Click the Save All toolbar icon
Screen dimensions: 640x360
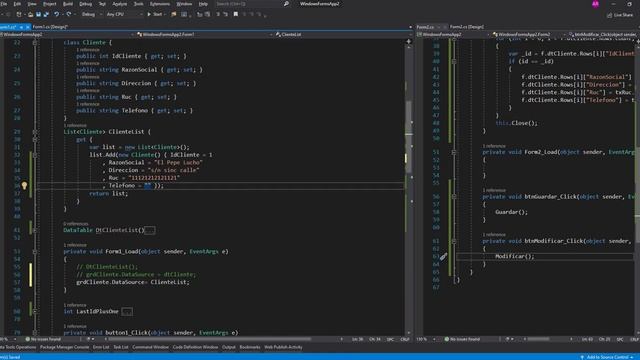[x=46, y=14]
